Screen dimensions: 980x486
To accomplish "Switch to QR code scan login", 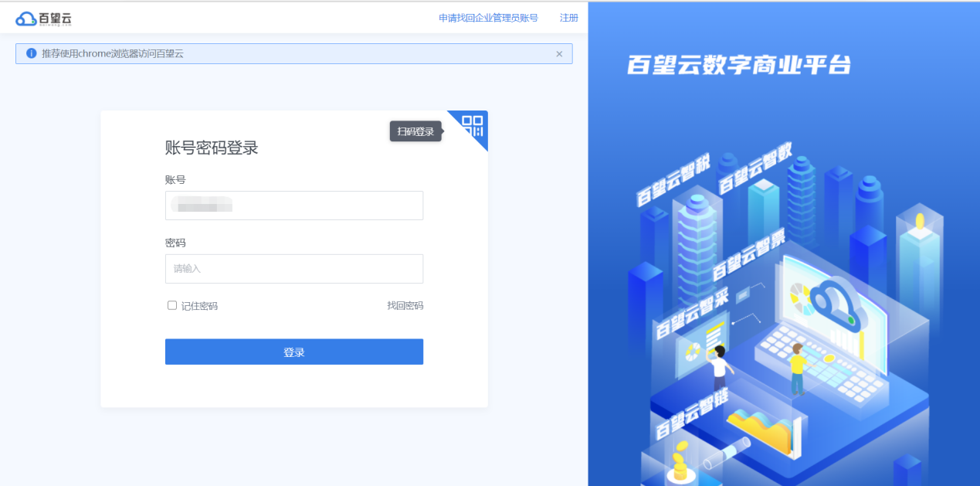I will [x=473, y=125].
